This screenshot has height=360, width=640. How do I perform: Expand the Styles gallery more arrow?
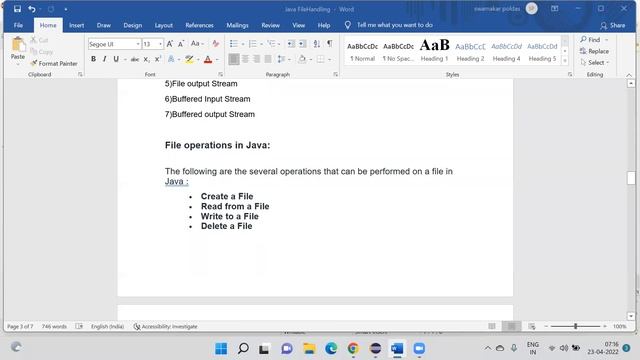565,61
